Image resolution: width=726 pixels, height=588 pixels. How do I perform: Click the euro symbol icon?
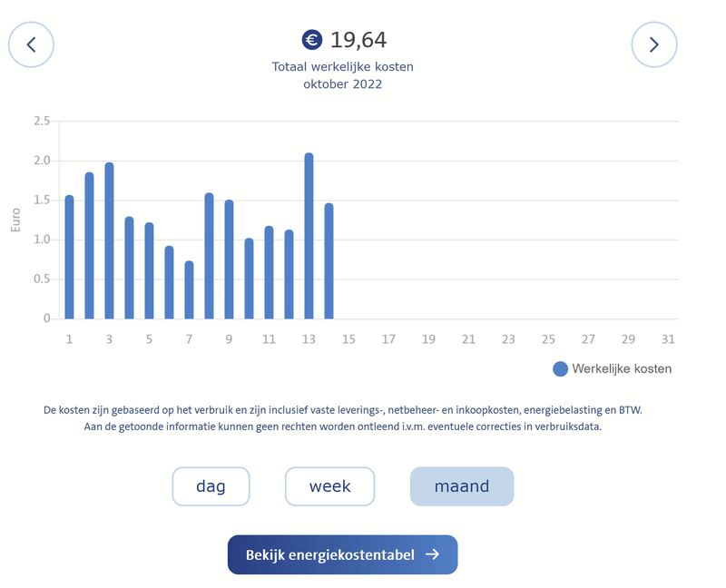click(312, 40)
